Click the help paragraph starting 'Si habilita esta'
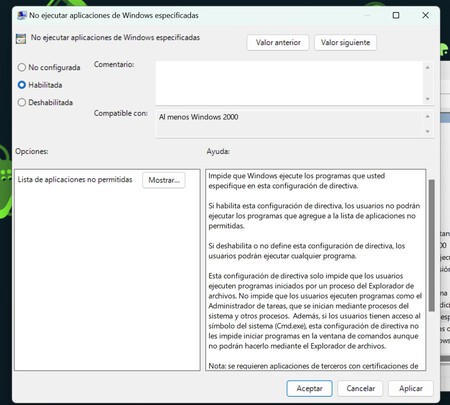 pos(314,216)
